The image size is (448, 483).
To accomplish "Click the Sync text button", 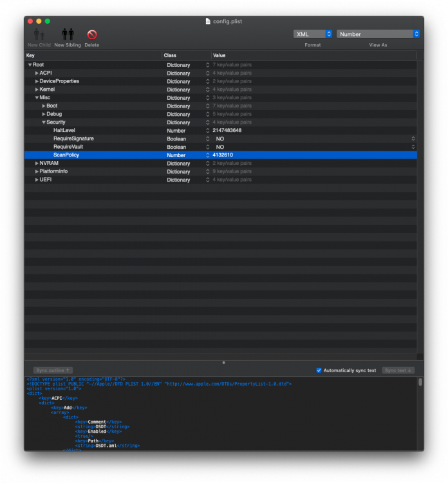I will (x=398, y=370).
